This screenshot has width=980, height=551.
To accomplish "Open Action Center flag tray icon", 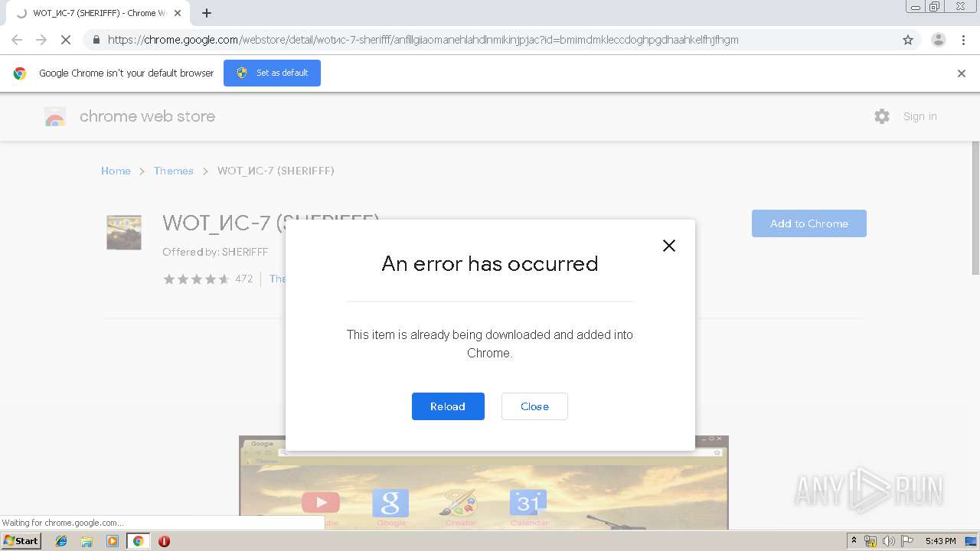I will [906, 541].
